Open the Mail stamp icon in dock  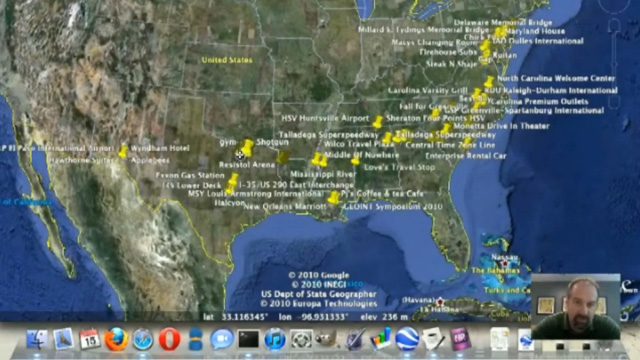(x=63, y=339)
